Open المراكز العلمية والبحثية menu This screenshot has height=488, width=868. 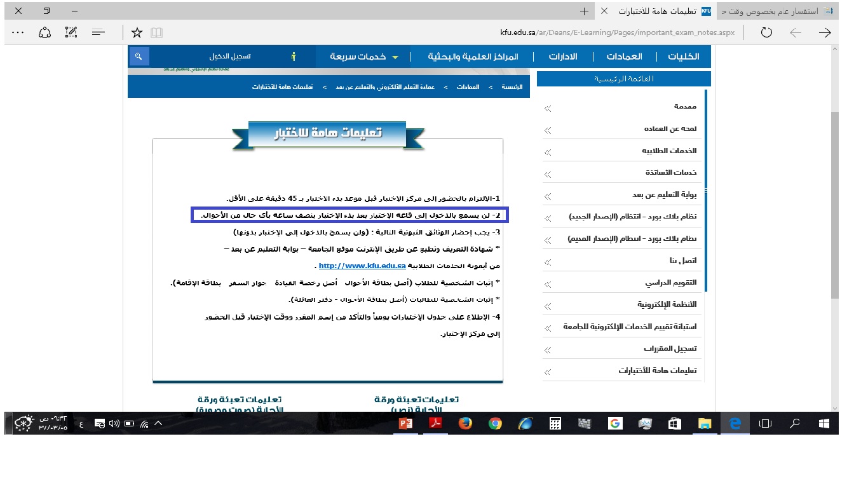[x=473, y=57]
